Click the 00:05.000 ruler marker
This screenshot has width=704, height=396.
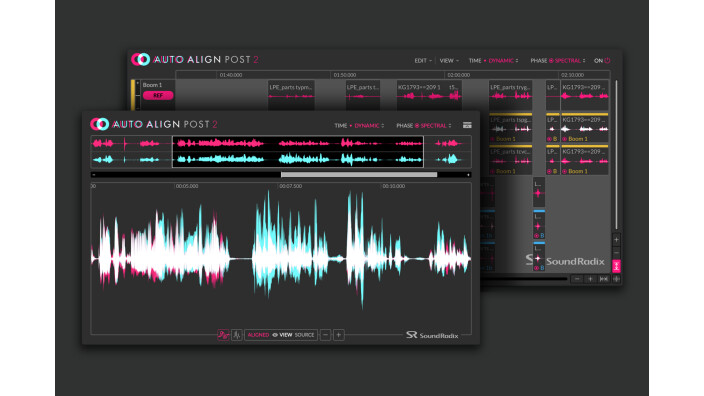pyautogui.click(x=187, y=186)
